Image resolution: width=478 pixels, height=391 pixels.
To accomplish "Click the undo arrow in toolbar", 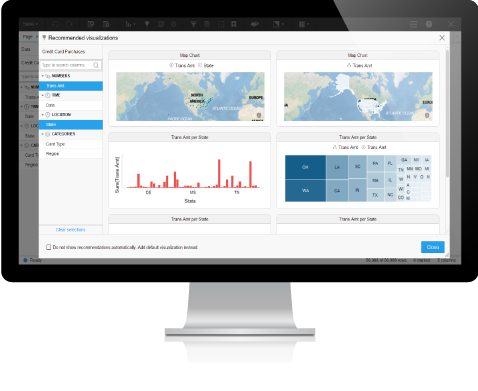I will click(x=56, y=24).
